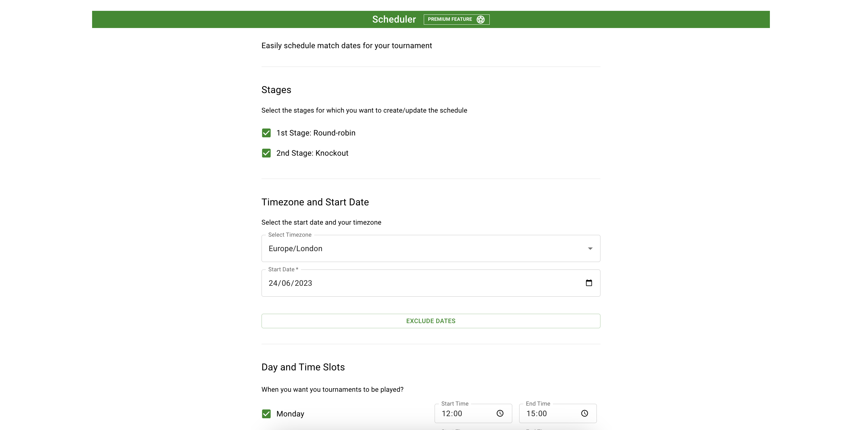Open the Start Date calendar picker icon
The width and height of the screenshot is (868, 430).
[x=589, y=283]
